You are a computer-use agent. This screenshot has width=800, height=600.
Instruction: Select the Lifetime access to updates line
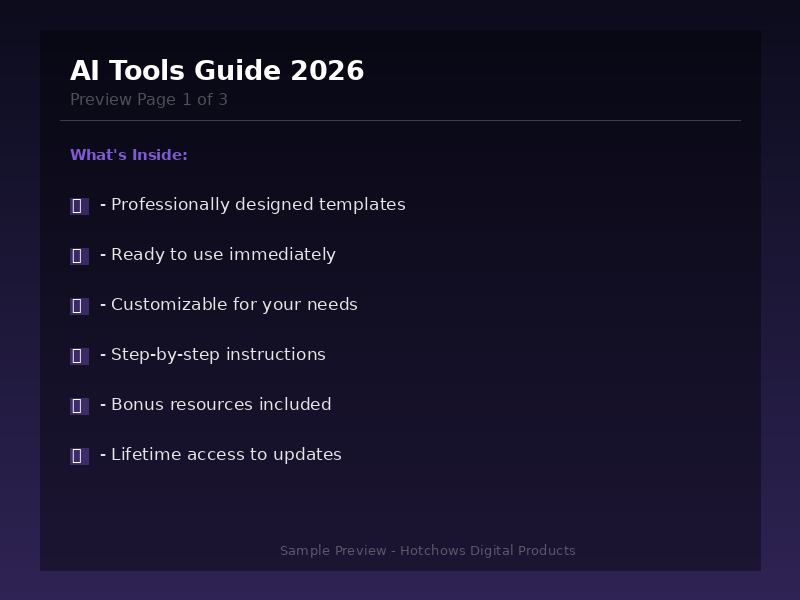click(x=225, y=455)
